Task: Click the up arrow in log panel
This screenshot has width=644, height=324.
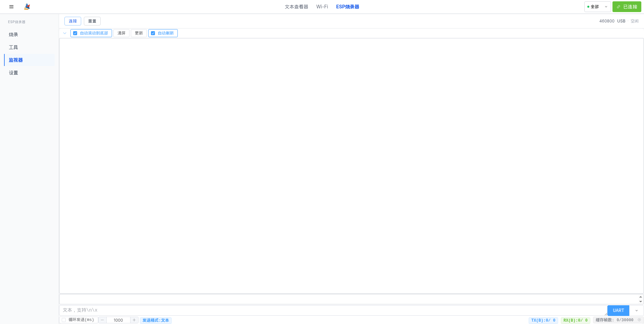Action: pos(640,297)
